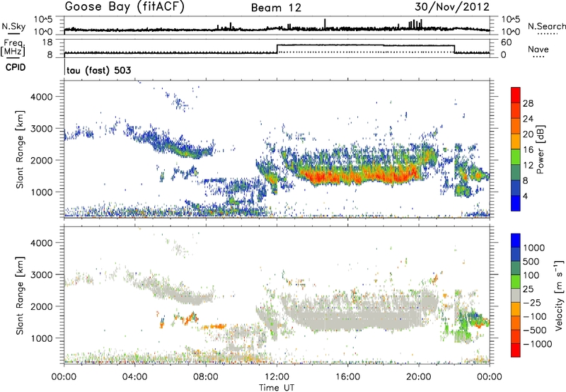Image resolution: width=566 pixels, height=392 pixels.
Task: Click the "28" tick on the power colorbar
Action: coord(528,103)
